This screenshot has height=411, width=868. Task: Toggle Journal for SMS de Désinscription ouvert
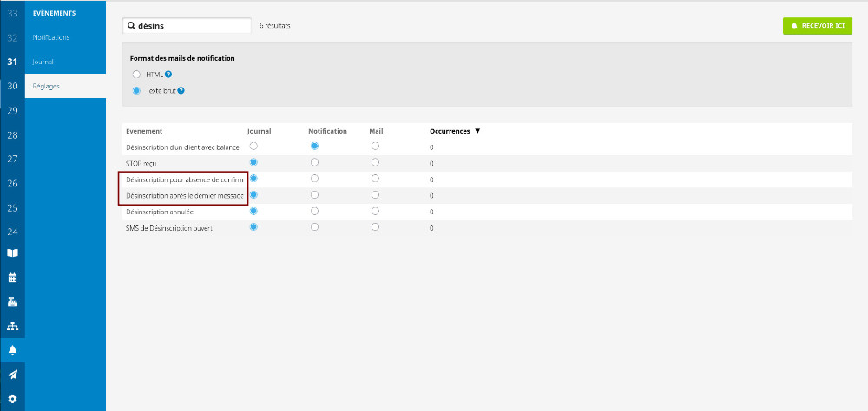[253, 227]
